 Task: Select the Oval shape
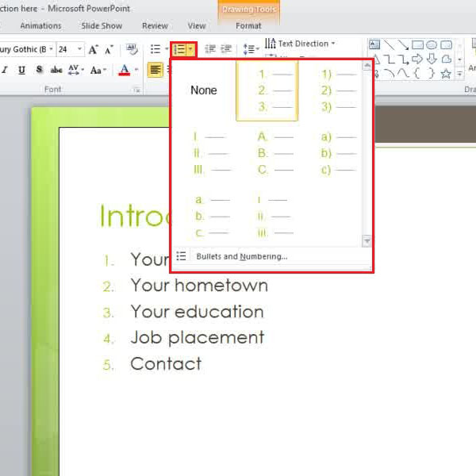point(432,45)
